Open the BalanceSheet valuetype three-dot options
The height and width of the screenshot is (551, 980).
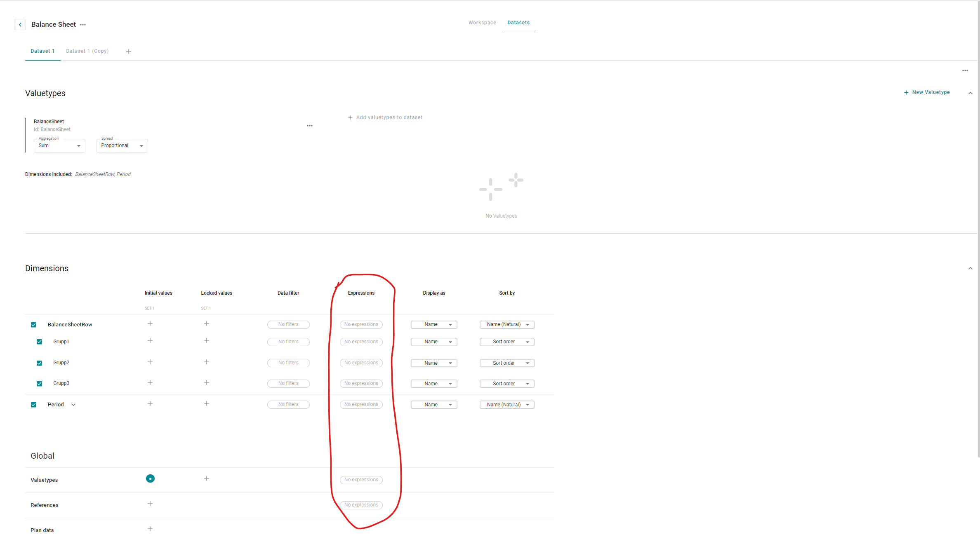(x=310, y=126)
